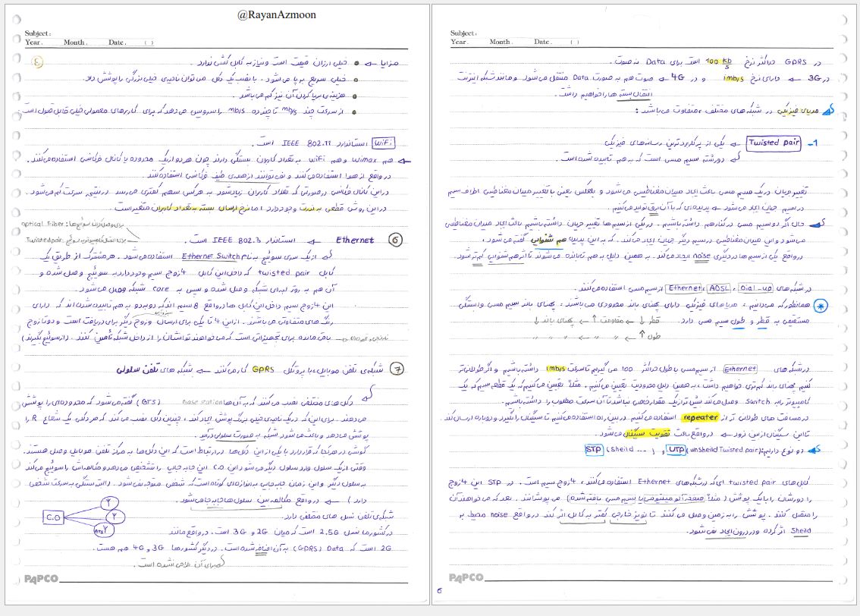Click the boxed Twisted pair heading
The height and width of the screenshot is (616, 860).
click(x=774, y=143)
